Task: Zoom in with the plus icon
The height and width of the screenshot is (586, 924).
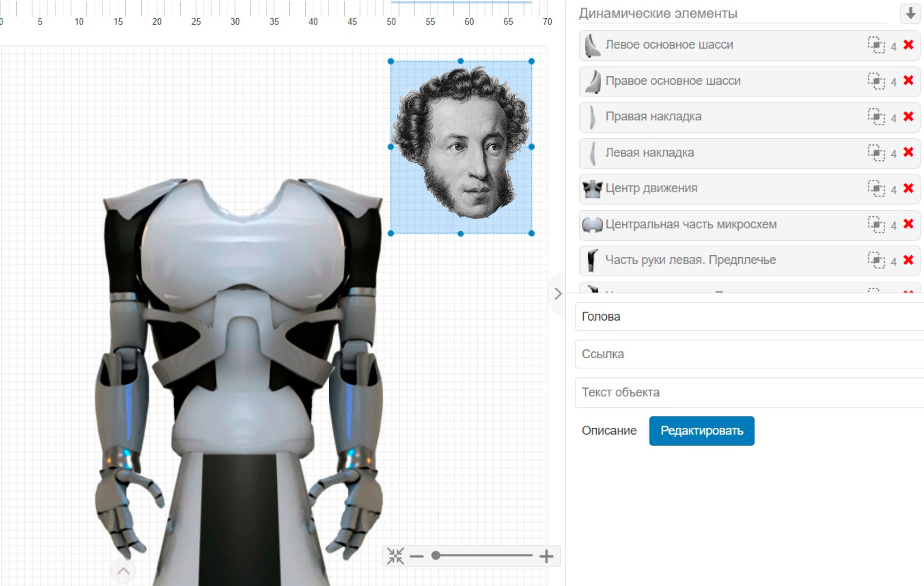Action: [546, 556]
